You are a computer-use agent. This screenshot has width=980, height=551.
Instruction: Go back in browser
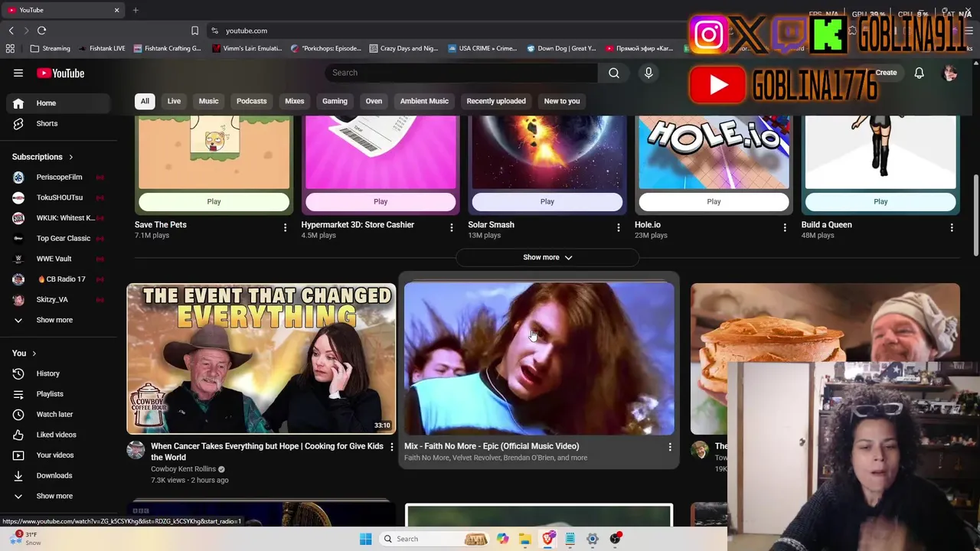tap(11, 31)
